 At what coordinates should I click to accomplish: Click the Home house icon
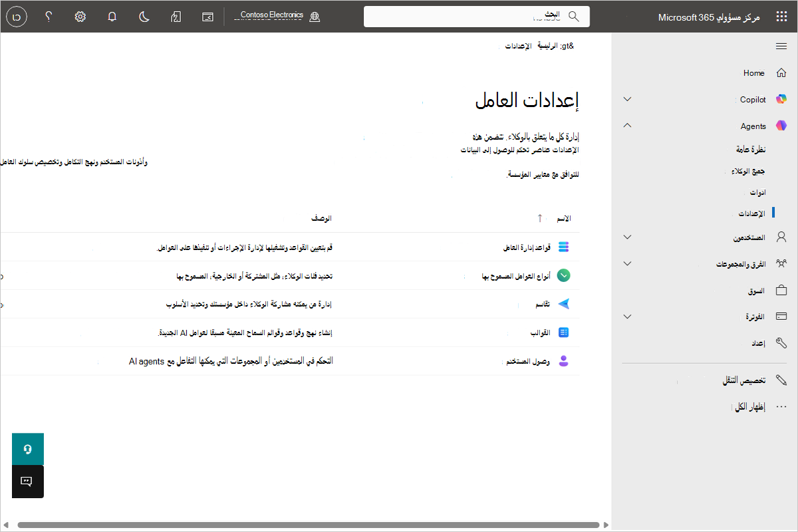tap(781, 73)
